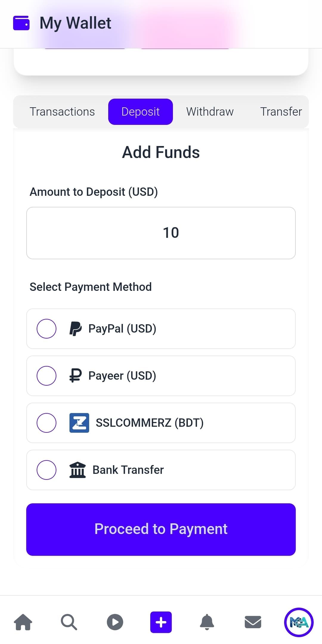Select the Payeer (USD) radio button
The height and width of the screenshot is (644, 322).
(47, 376)
